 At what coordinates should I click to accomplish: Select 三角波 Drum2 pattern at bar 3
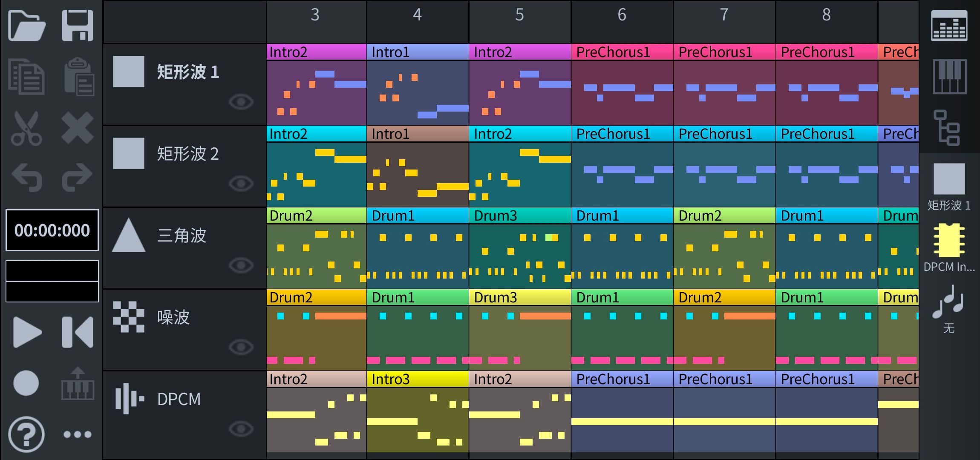click(317, 248)
